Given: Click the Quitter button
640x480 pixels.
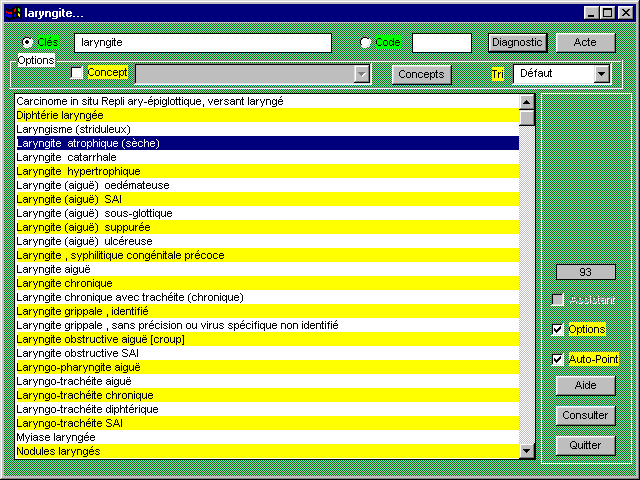Looking at the screenshot, I should coord(585,445).
